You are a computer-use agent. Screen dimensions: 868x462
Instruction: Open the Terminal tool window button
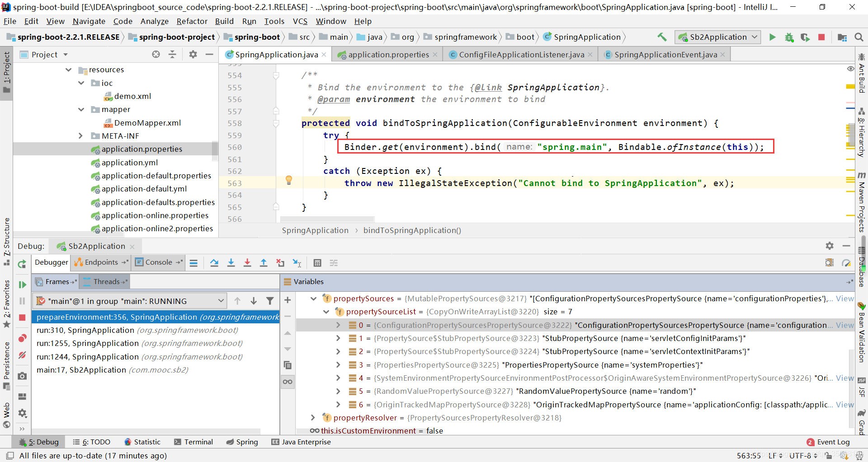click(x=193, y=442)
